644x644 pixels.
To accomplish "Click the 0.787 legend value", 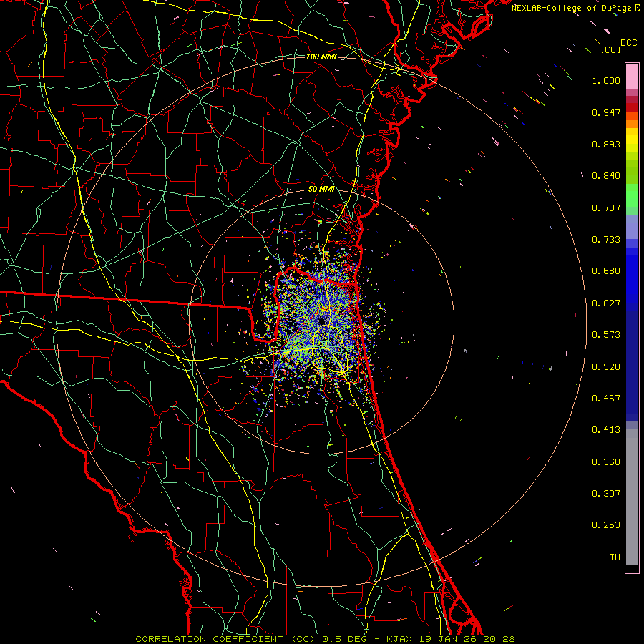I will click(606, 208).
